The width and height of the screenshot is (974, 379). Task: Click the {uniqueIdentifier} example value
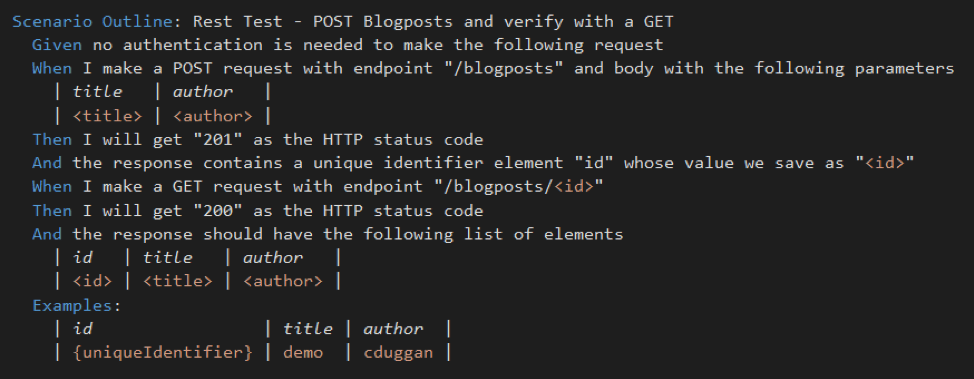(x=163, y=352)
